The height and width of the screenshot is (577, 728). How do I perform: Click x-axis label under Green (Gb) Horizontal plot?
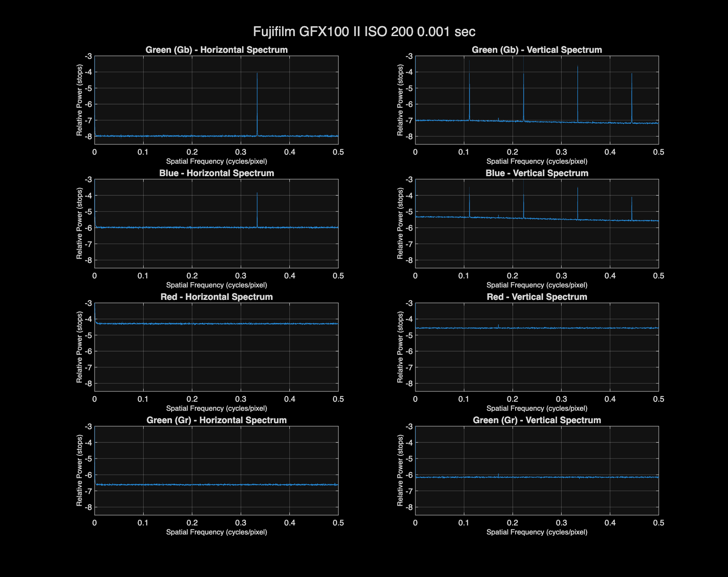(x=216, y=162)
